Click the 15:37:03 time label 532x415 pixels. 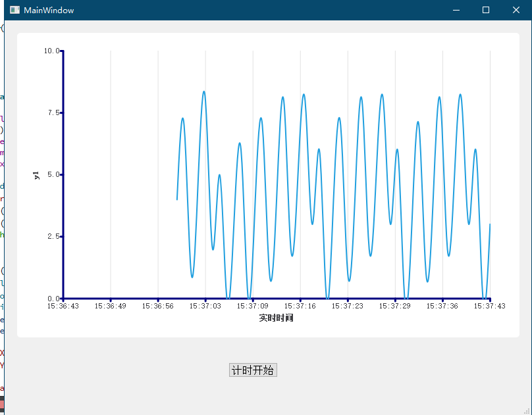[x=205, y=306]
